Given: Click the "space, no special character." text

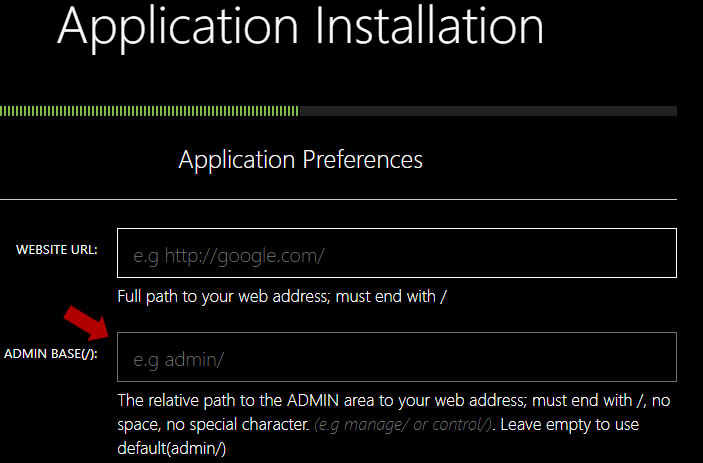Looking at the screenshot, I should tap(213, 424).
